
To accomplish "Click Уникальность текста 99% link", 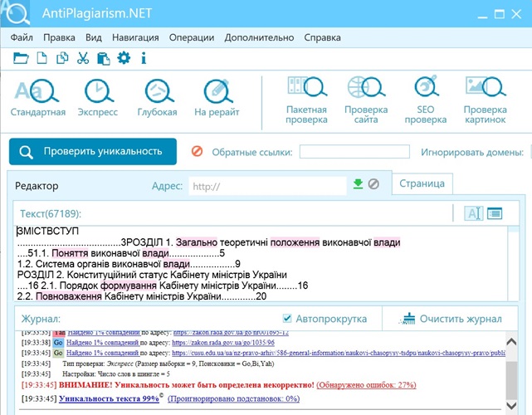I will 109,398.
